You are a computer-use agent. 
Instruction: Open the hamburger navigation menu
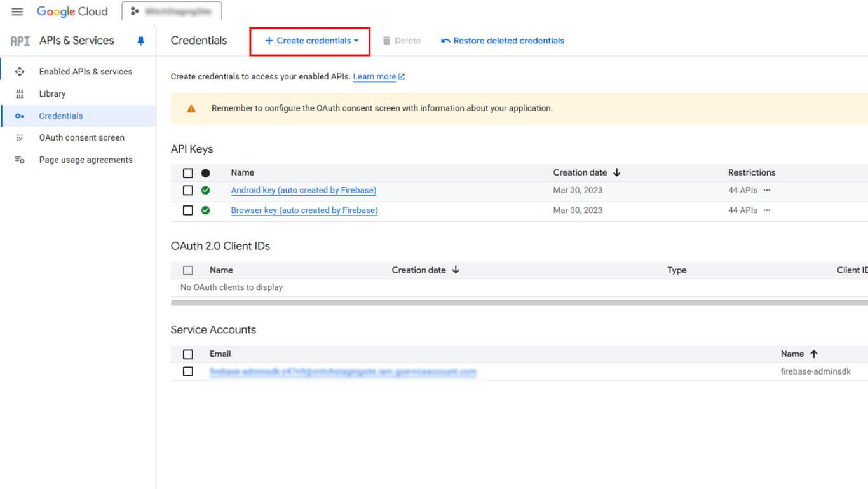(17, 11)
